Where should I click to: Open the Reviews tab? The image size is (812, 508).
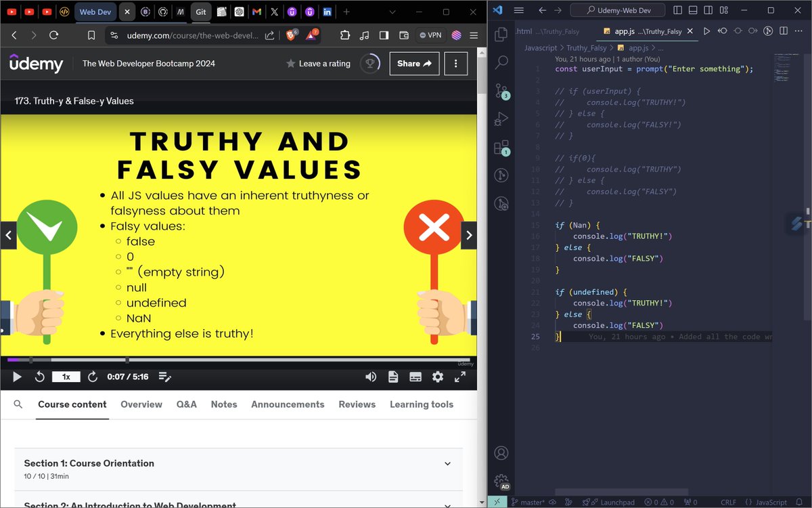357,404
